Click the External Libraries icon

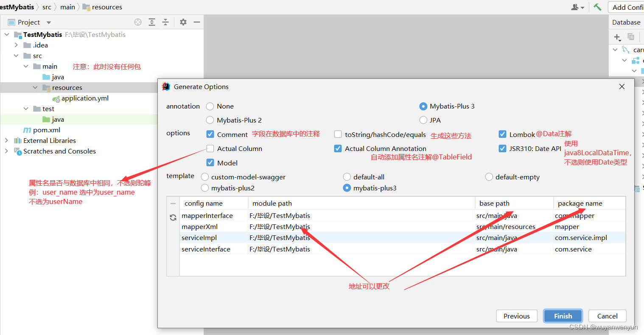point(18,141)
